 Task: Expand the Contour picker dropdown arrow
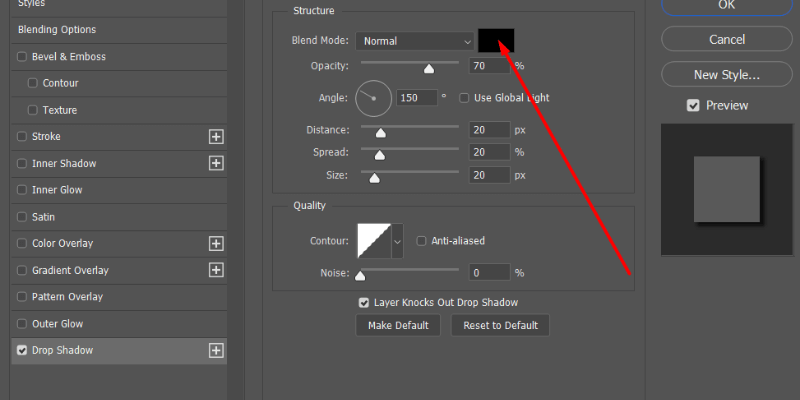click(x=397, y=241)
